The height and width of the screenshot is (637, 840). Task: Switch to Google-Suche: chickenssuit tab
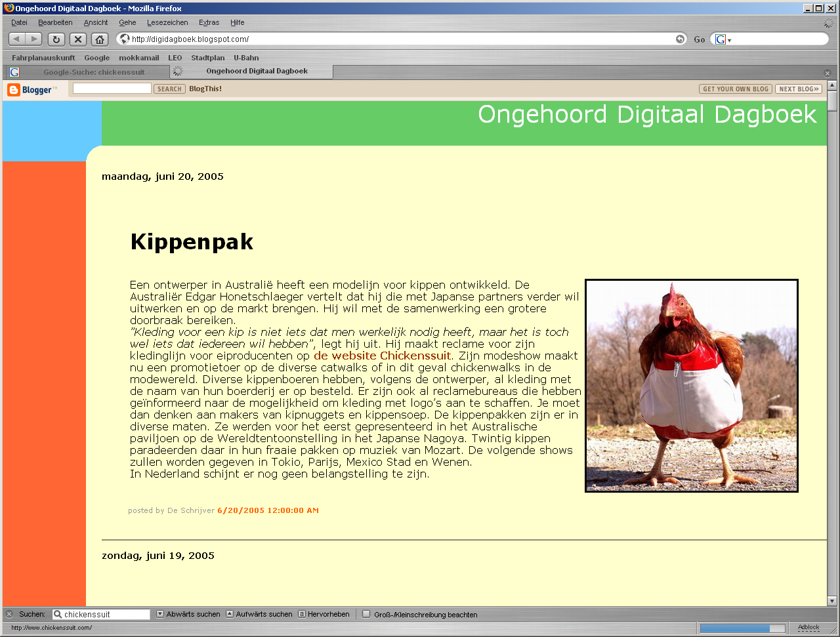(x=87, y=72)
